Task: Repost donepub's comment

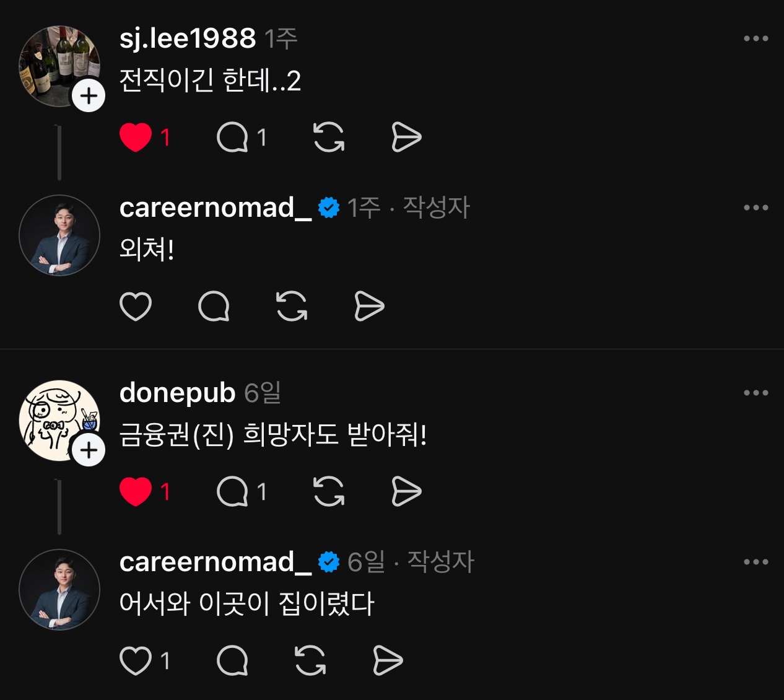Action: (x=329, y=492)
